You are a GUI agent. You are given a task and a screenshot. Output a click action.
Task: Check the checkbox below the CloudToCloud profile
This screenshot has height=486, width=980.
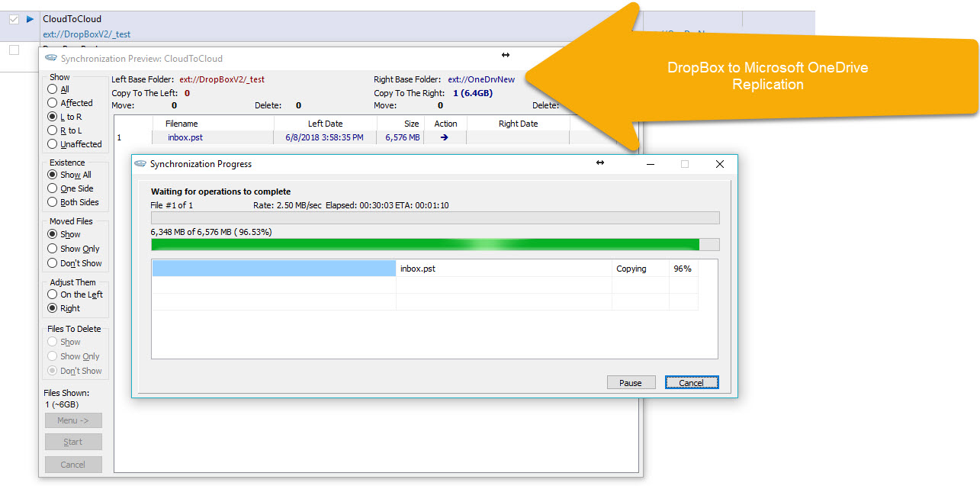[14, 50]
